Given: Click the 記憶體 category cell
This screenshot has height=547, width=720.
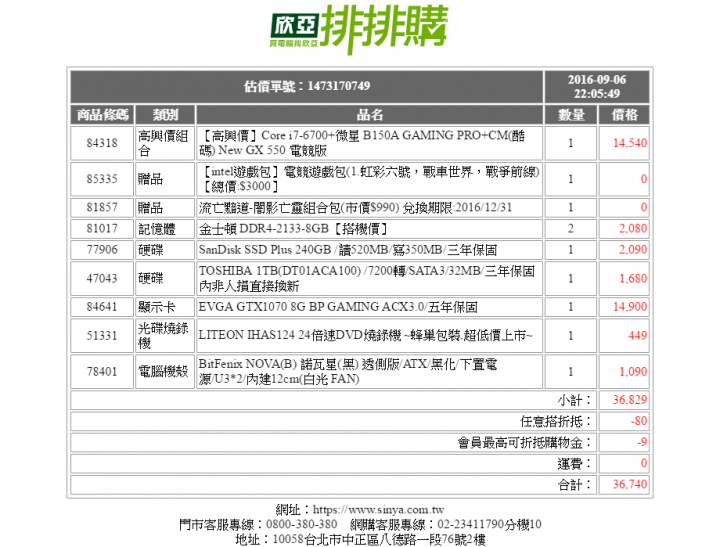Looking at the screenshot, I should pyautogui.click(x=165, y=228).
